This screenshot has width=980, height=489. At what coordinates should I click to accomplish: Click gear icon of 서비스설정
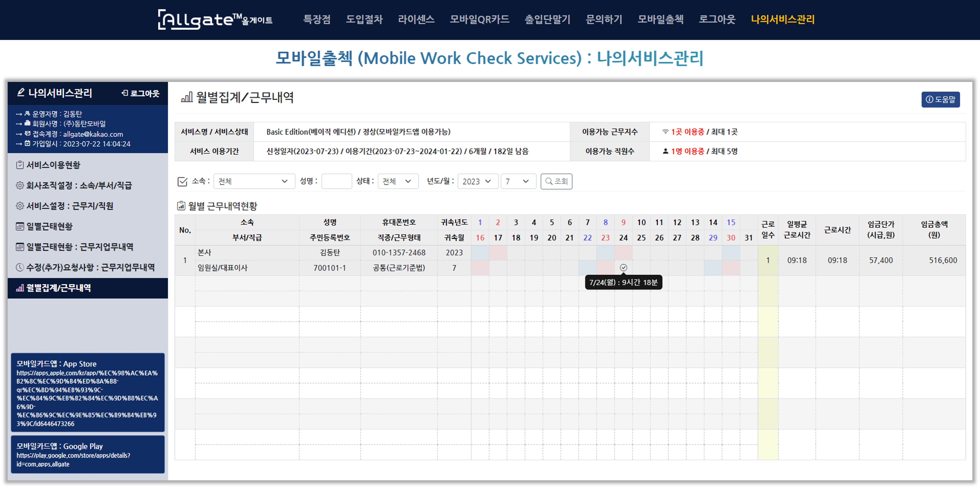(x=20, y=206)
